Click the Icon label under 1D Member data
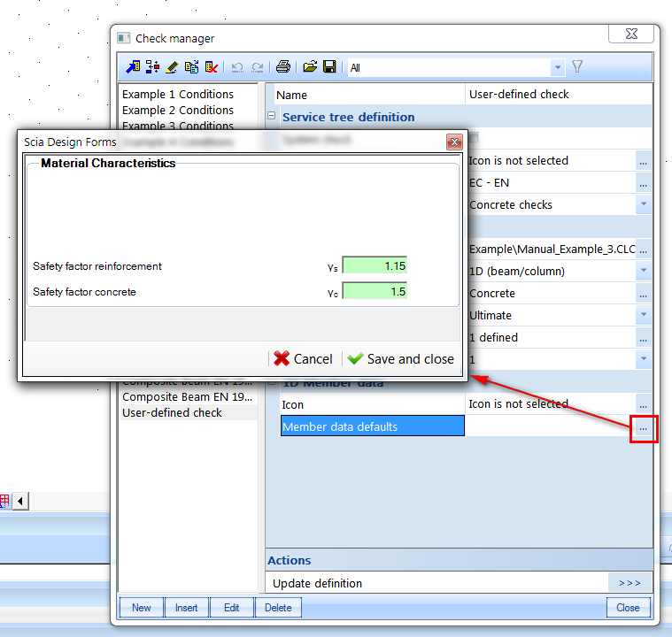The height and width of the screenshot is (637, 672). coord(293,405)
